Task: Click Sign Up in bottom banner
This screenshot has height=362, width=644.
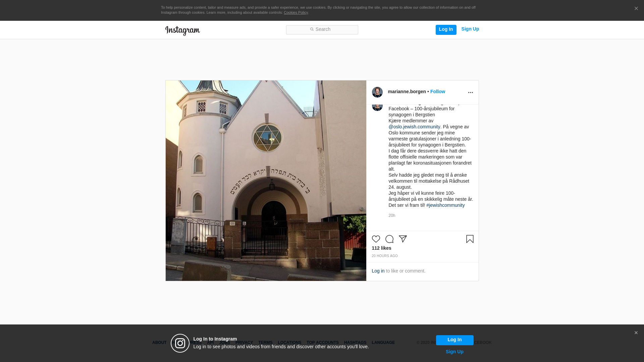Action: pyautogui.click(x=454, y=352)
